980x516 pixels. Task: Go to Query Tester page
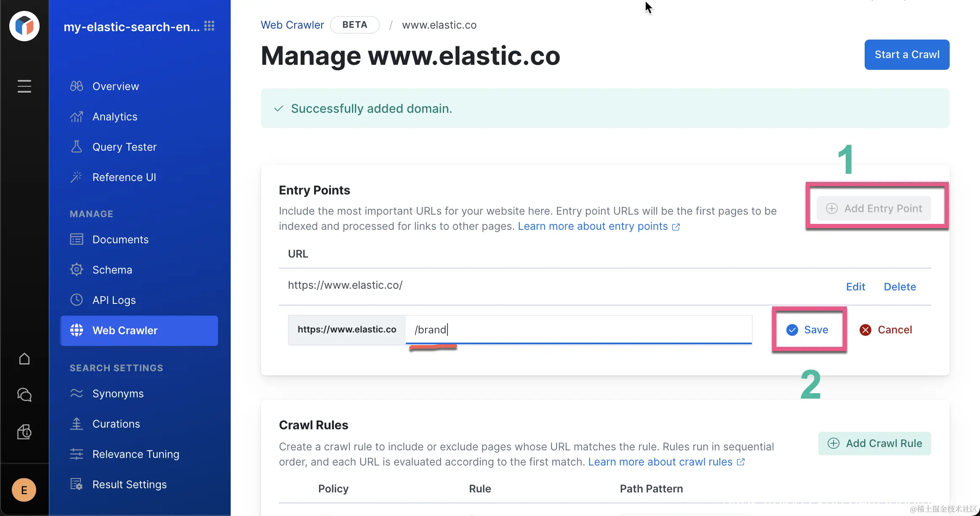coord(124,147)
